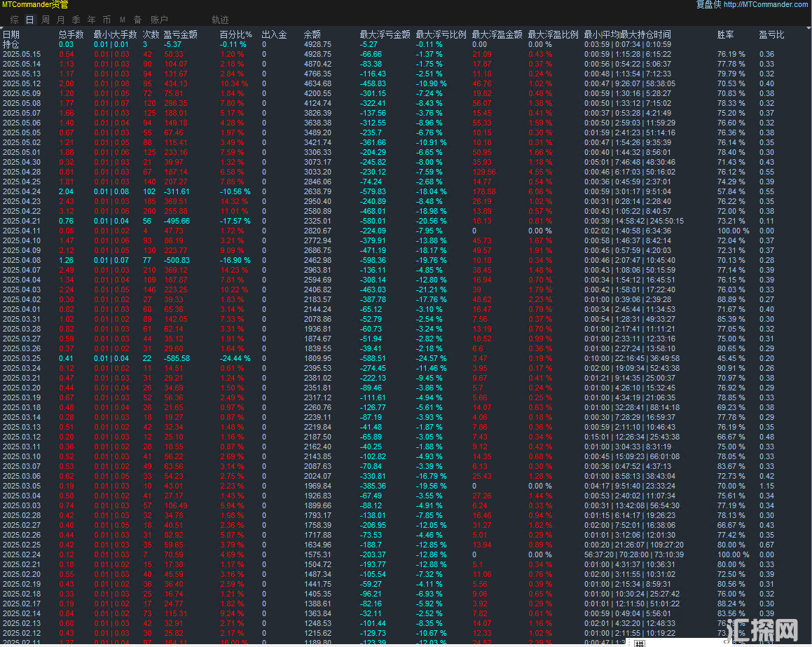Select the 年 yearly tab
This screenshot has width=812, height=647.
pyautogui.click(x=91, y=20)
